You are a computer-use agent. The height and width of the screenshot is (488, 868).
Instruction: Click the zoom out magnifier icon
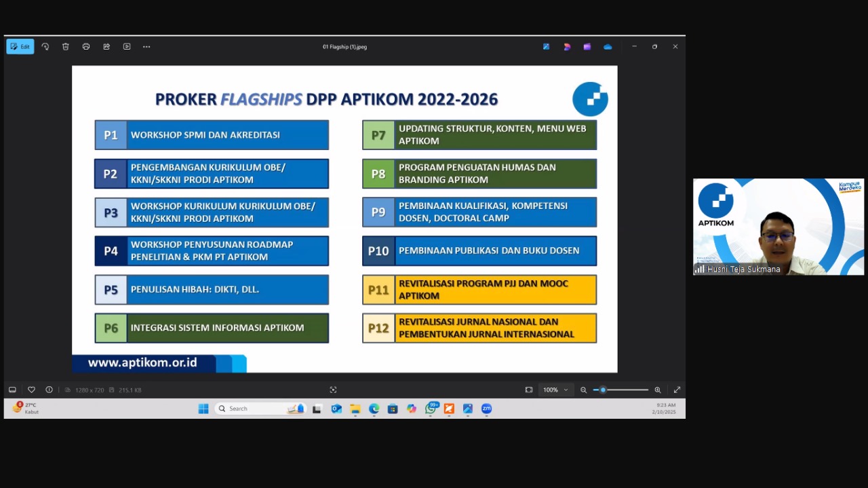tap(583, 390)
